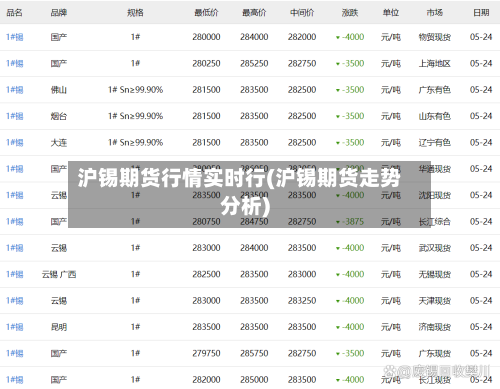The width and height of the screenshot is (500, 389).
Task: Click the -4000 change in 物贸现货 row
Action: click(350, 37)
